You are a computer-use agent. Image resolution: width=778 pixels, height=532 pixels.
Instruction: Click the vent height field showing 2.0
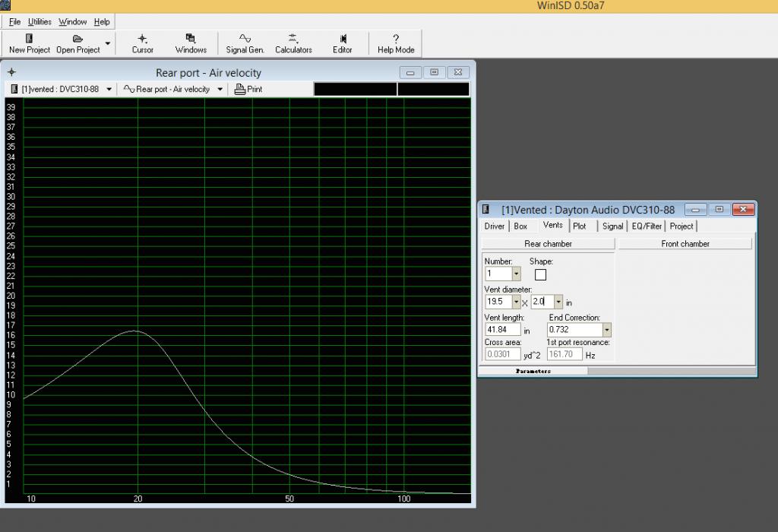click(x=542, y=301)
